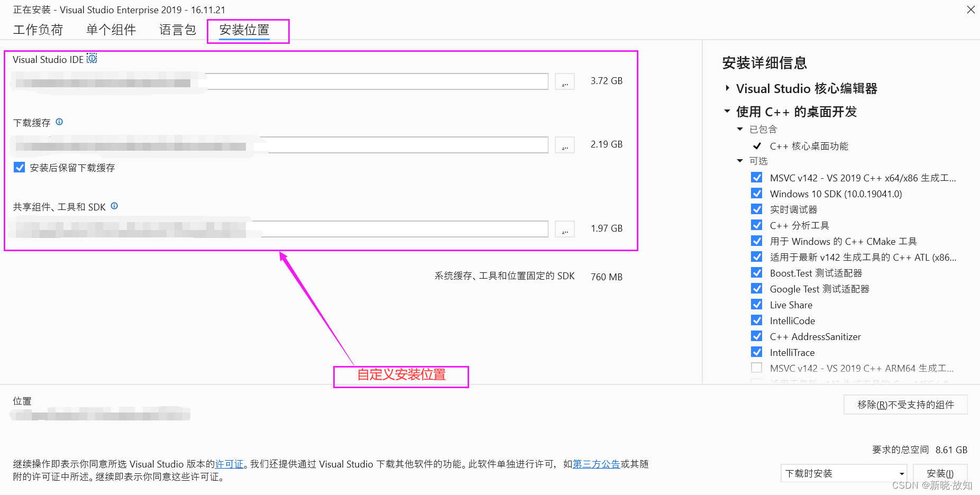Uncheck the IntelliCode component
Image resolution: width=980 pixels, height=495 pixels.
tap(757, 320)
